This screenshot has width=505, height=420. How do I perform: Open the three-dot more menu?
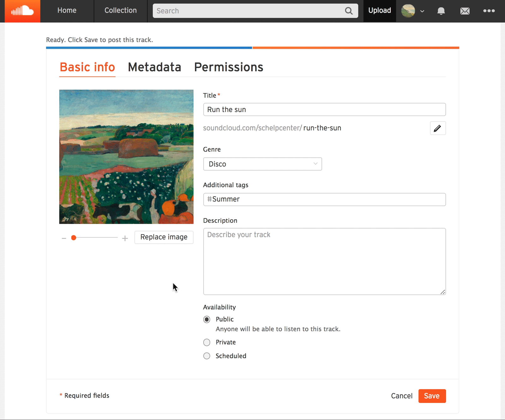489,11
